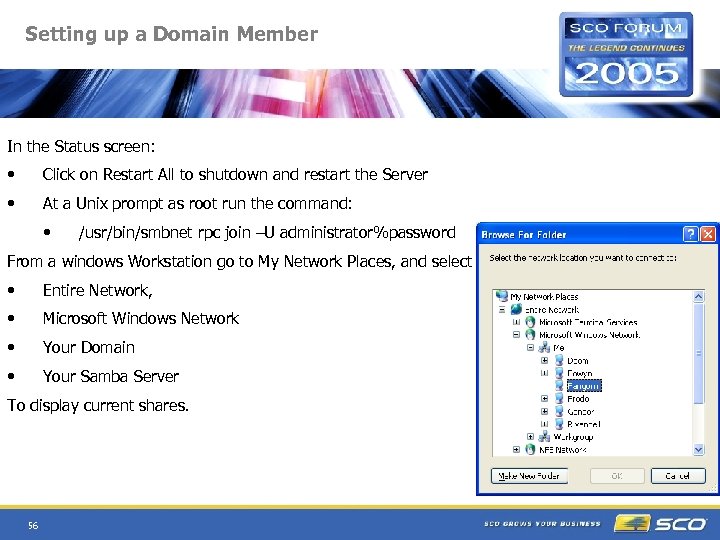The width and height of the screenshot is (720, 540).
Task: Expand the Frodo computer node
Action: (x=545, y=399)
